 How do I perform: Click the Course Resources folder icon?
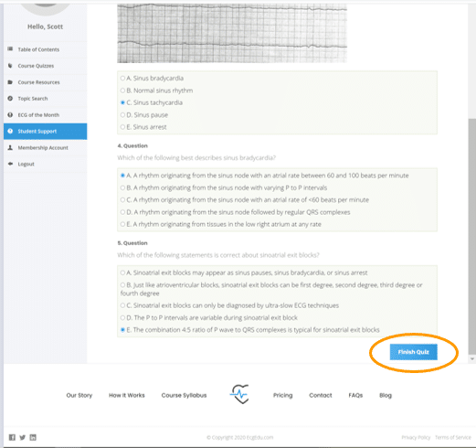coord(10,82)
